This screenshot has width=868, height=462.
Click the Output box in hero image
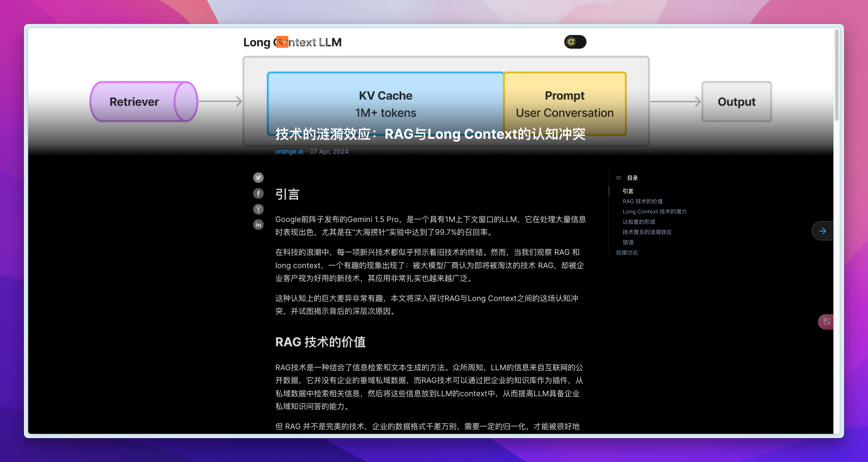coord(736,102)
